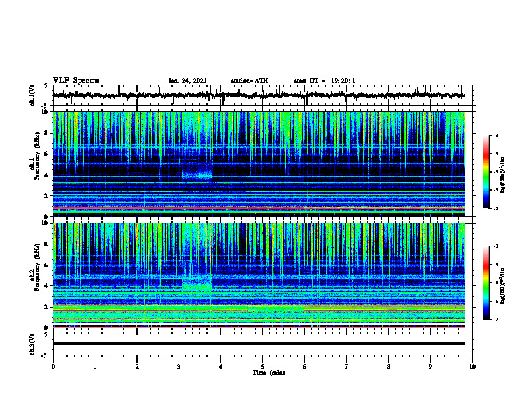Click the "-7" label on ch.1 colorbar
532x411 pixels.
[x=495, y=208]
